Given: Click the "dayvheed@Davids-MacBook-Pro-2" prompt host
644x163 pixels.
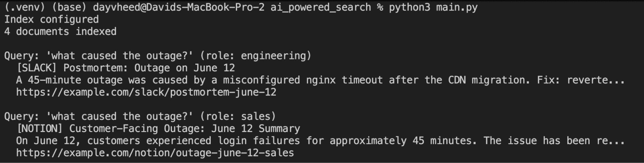Looking at the screenshot, I should tap(178, 7).
